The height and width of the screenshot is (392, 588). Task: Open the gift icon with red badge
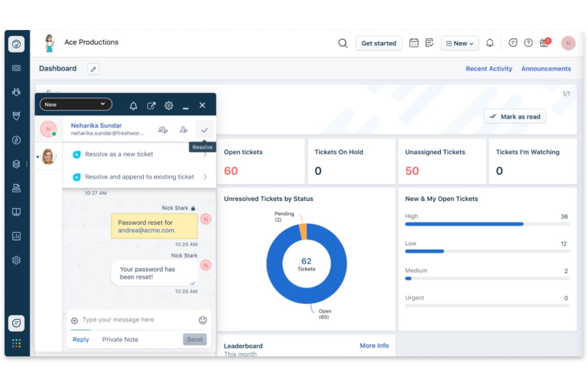(x=544, y=42)
